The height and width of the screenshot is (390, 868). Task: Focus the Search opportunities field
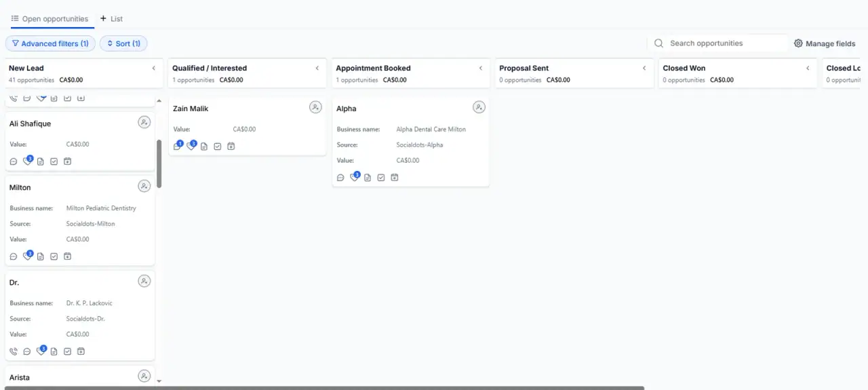[x=719, y=43]
